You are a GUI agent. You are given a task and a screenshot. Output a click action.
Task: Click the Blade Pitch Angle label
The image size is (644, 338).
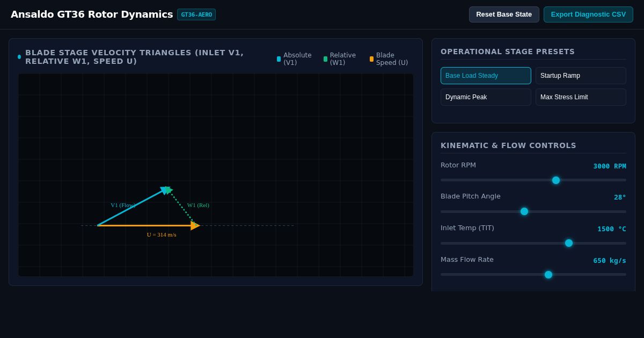click(471, 196)
